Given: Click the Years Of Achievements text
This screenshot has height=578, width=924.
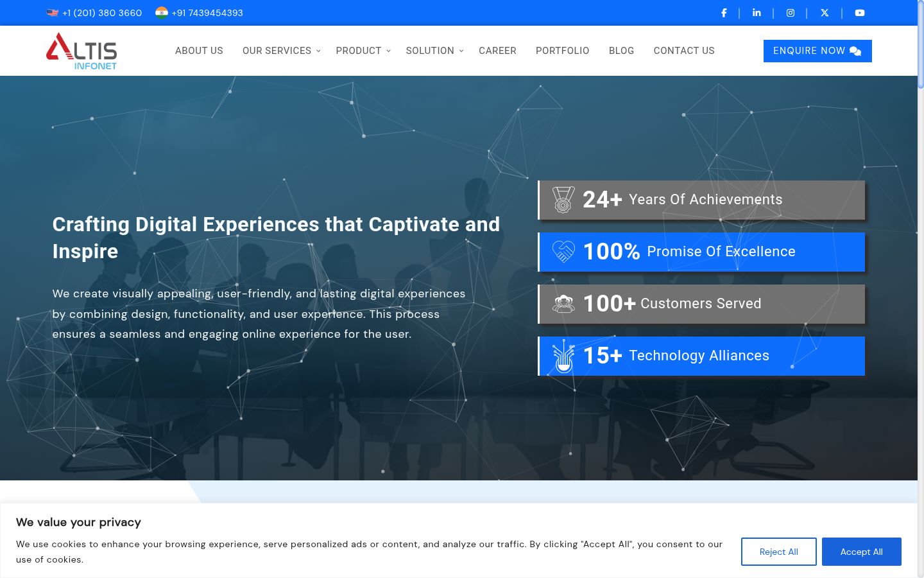Looking at the screenshot, I should pyautogui.click(x=706, y=200).
